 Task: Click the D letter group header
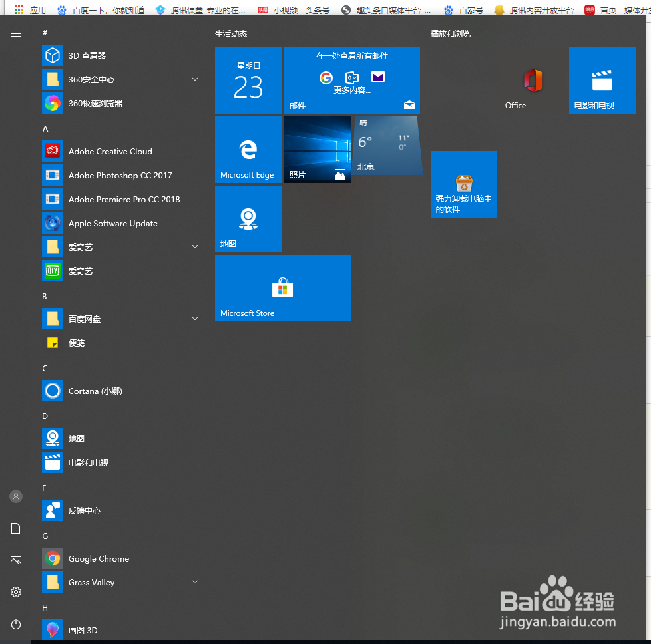click(x=45, y=416)
